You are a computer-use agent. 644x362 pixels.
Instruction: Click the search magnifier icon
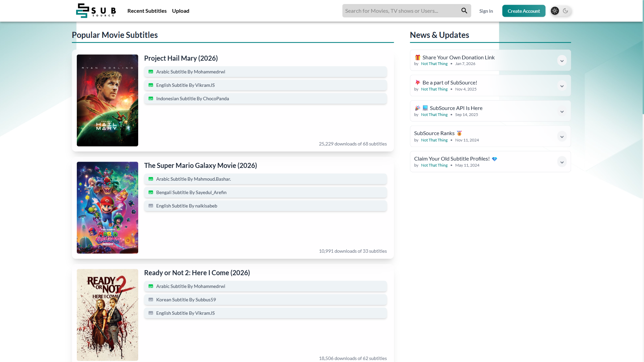[464, 11]
